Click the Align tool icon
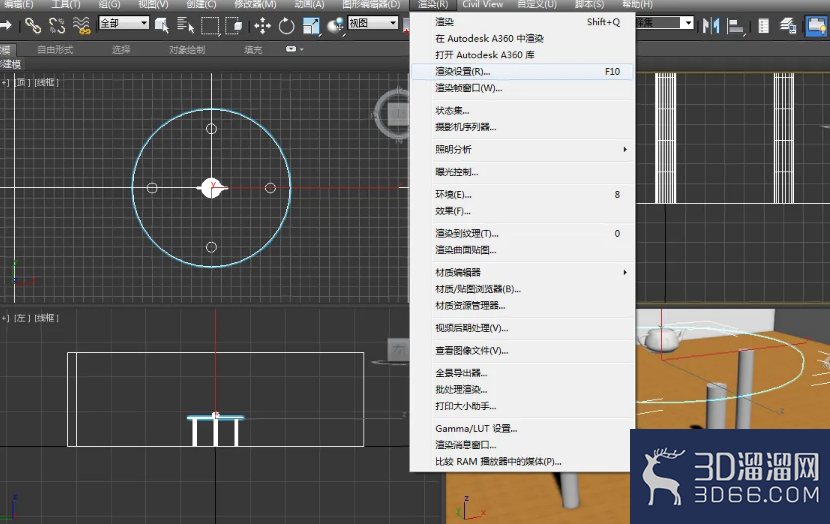Screen dimensions: 830x524 (x=735, y=25)
